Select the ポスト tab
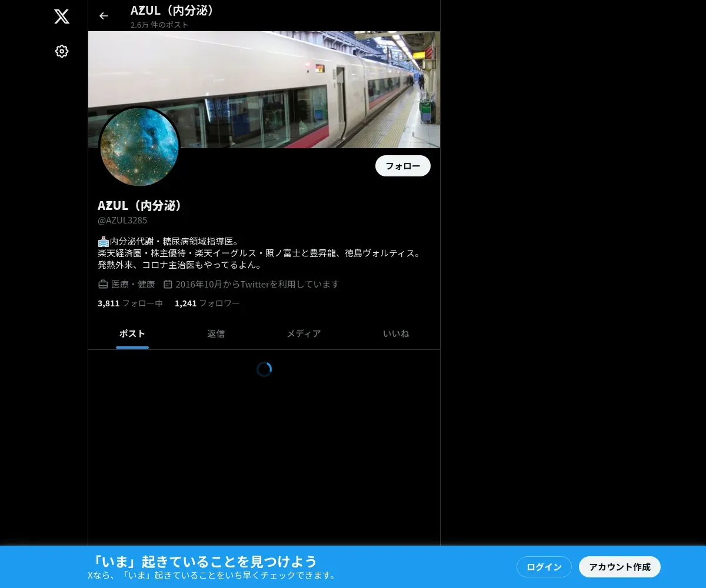706x588 pixels. tap(132, 333)
